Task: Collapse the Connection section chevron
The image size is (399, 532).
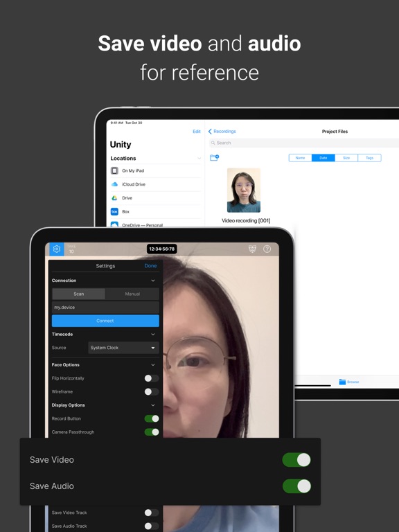Action: point(153,281)
